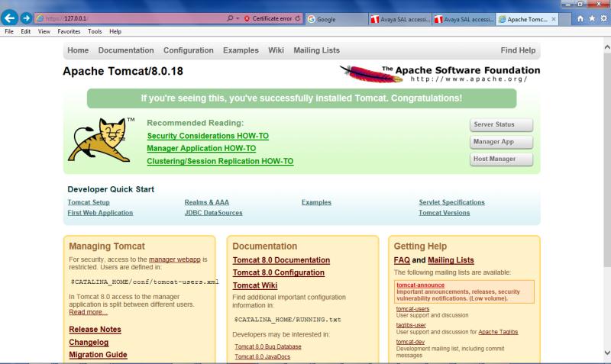Open Servlet Specifications link
This screenshot has width=611, height=364.
click(x=451, y=202)
